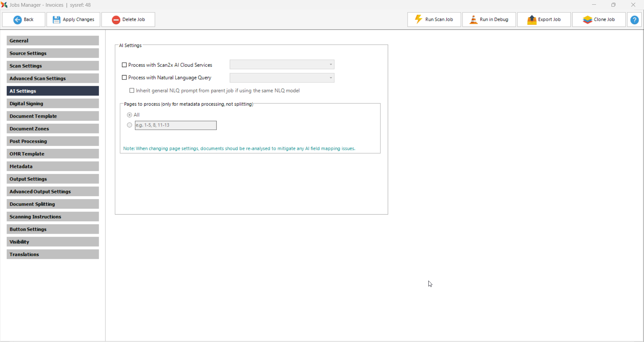Select the All pages radio button
This screenshot has width=644, height=342.
(x=129, y=115)
